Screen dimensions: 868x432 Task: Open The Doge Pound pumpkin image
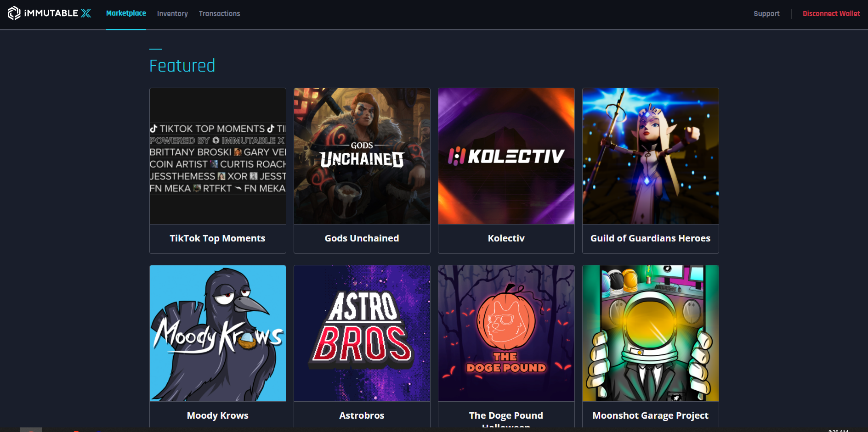click(506, 333)
